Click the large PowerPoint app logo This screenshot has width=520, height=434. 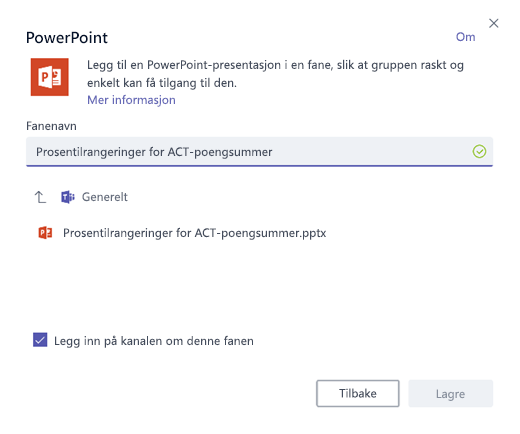(x=50, y=77)
